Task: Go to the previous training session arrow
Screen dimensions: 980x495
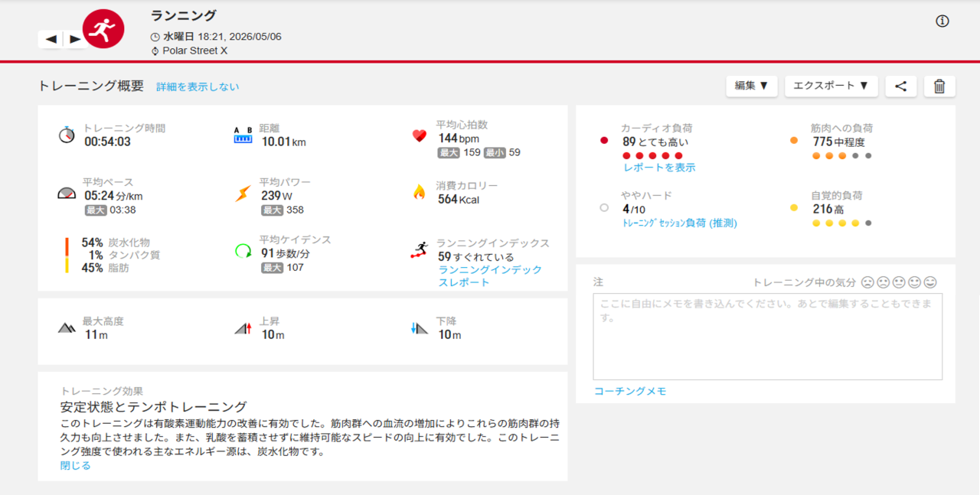Action: (x=51, y=38)
